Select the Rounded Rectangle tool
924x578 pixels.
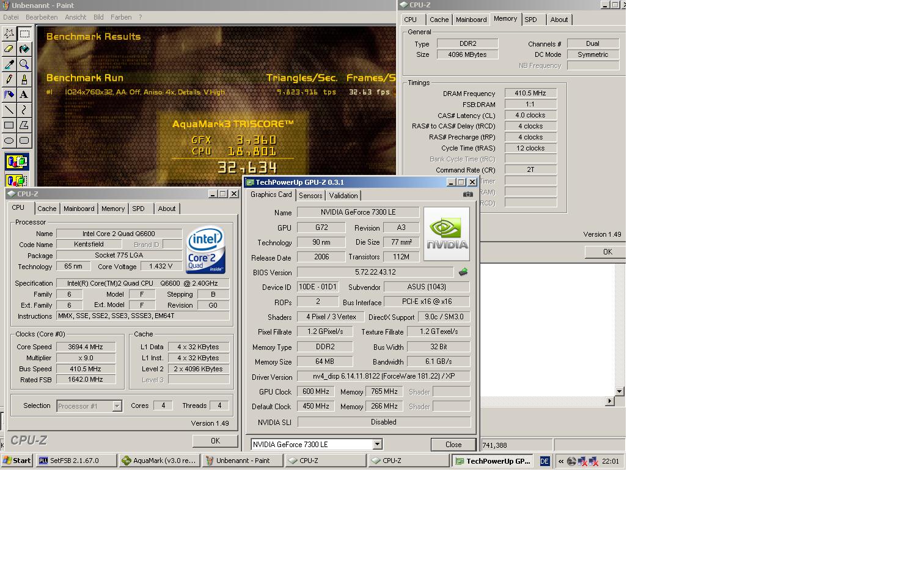tap(24, 141)
